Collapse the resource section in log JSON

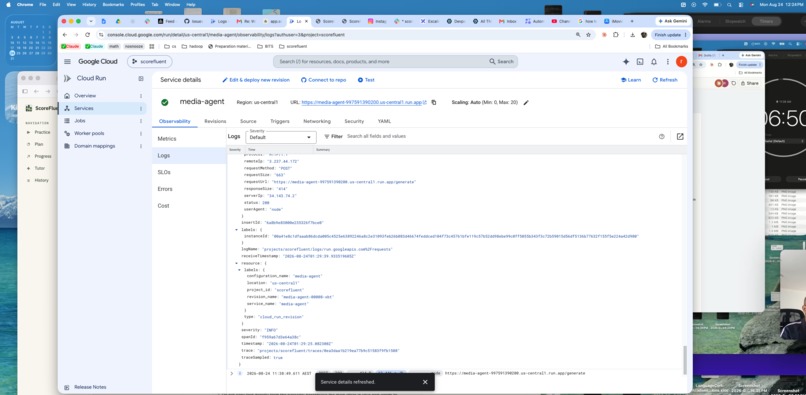237,263
